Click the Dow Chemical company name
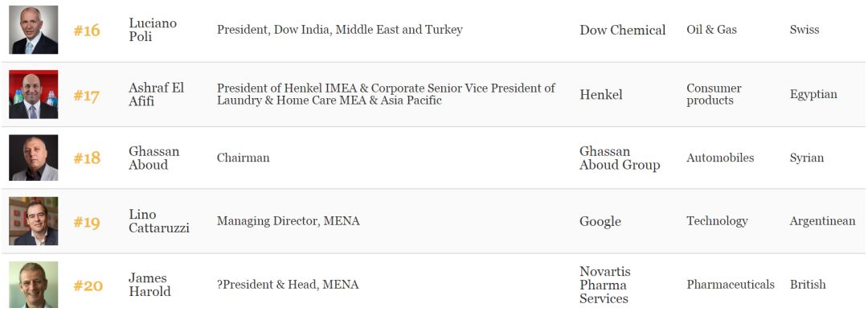This screenshot has height=312, width=868. click(x=623, y=30)
